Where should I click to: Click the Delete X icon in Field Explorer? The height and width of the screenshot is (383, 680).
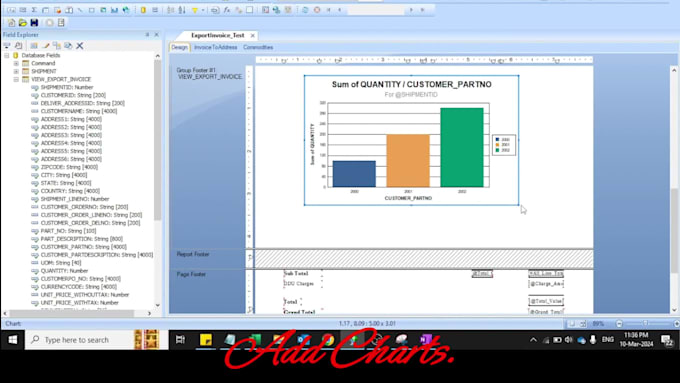pyautogui.click(x=80, y=46)
